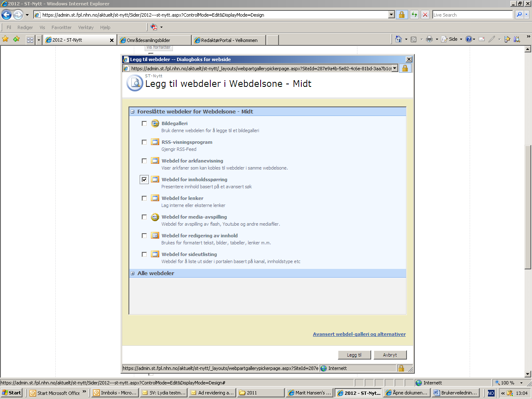
Task: Check the Webdel for redigering av innhold checkbox
Action: (144, 236)
